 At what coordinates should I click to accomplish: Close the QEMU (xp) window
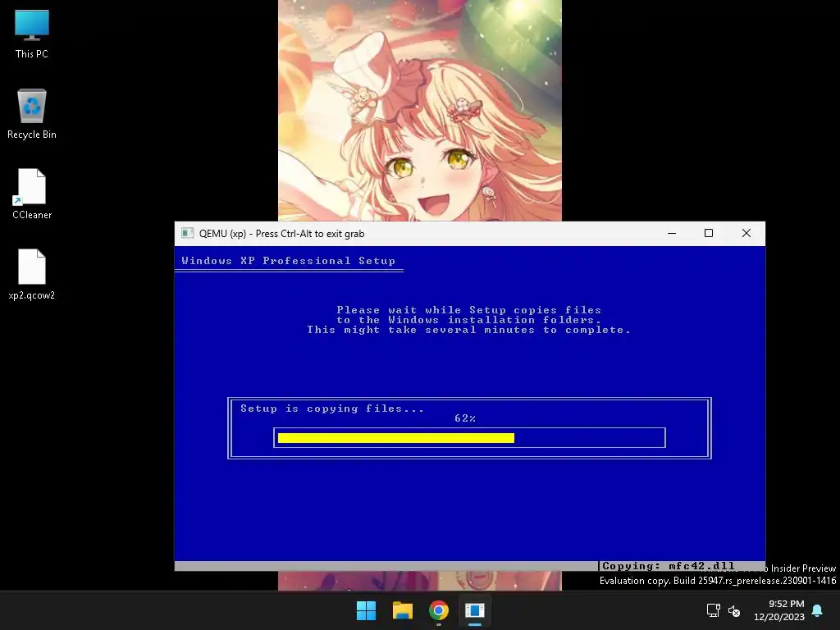coord(746,233)
